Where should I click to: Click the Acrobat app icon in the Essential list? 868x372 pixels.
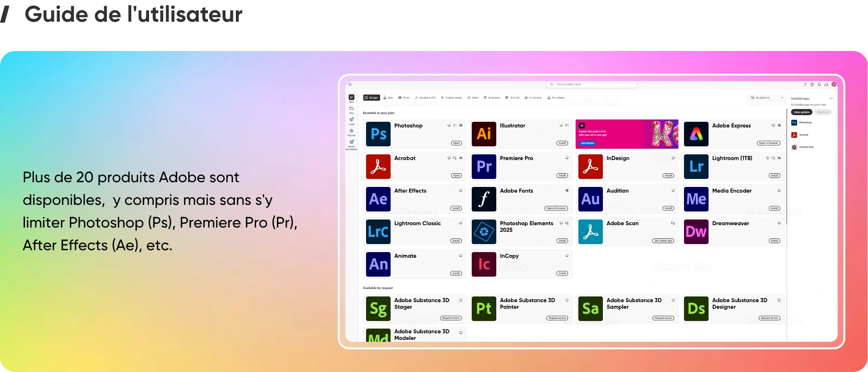[x=378, y=167]
